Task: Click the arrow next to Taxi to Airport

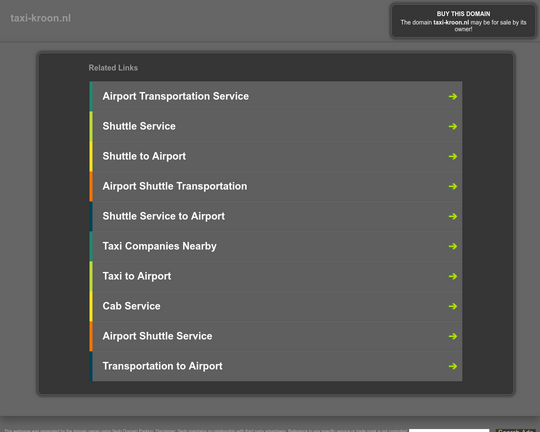Action: point(453,276)
